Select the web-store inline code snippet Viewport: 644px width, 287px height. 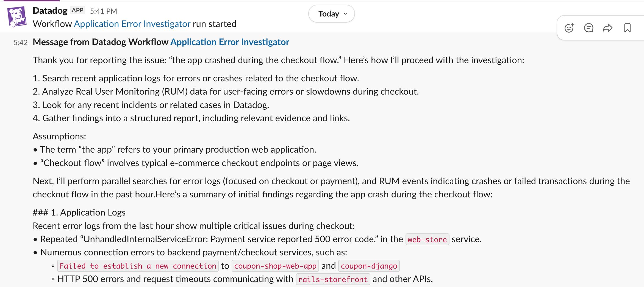[427, 239]
